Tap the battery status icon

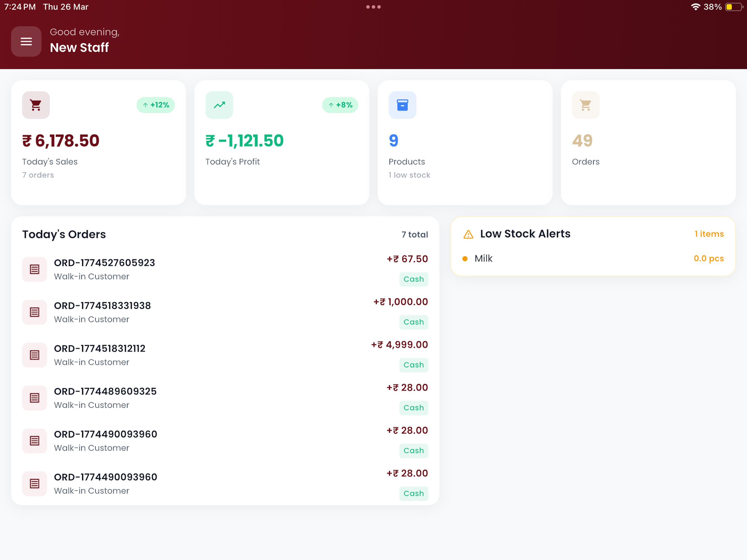click(x=734, y=7)
